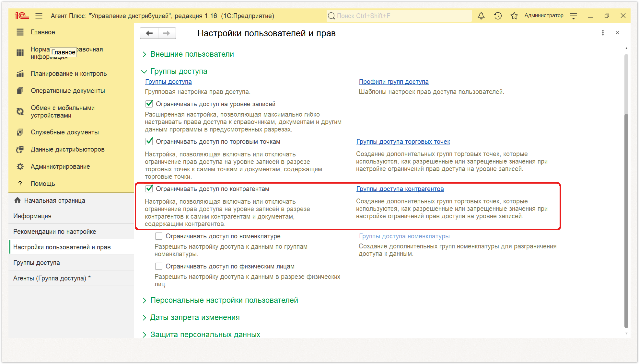Image resolution: width=639 pixels, height=364 pixels.
Task: Open Обмен с мобильными устройствами section
Action: 63,111
